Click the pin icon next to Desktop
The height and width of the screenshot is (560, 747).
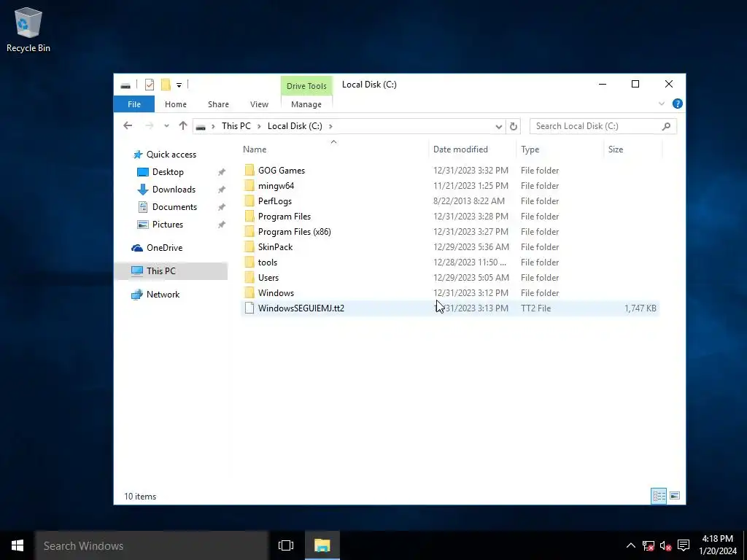[222, 172]
